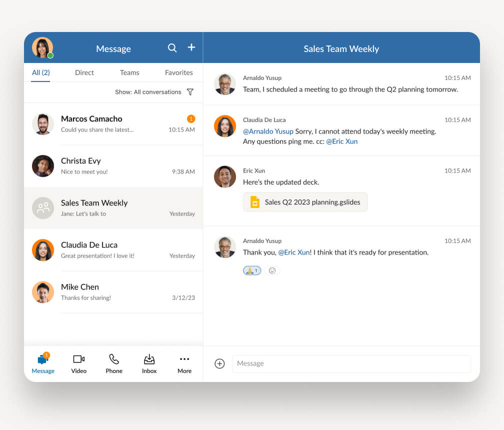Switch to the Direct tab
504x430 pixels.
84,72
